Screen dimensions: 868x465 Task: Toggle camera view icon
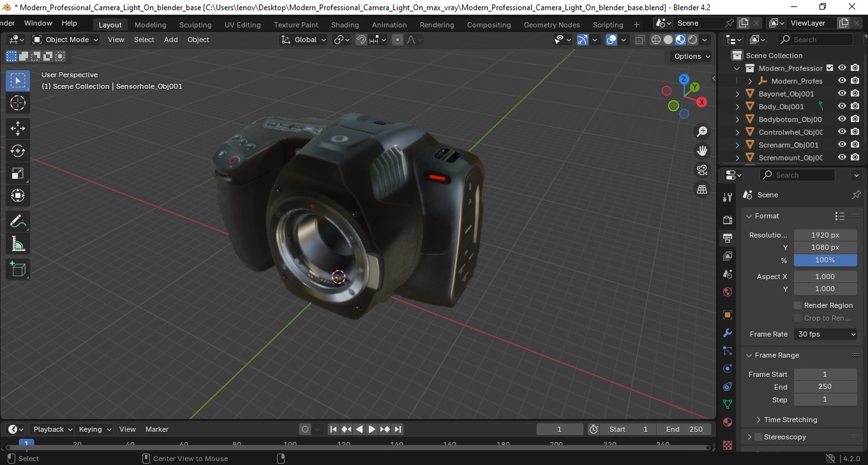point(702,170)
